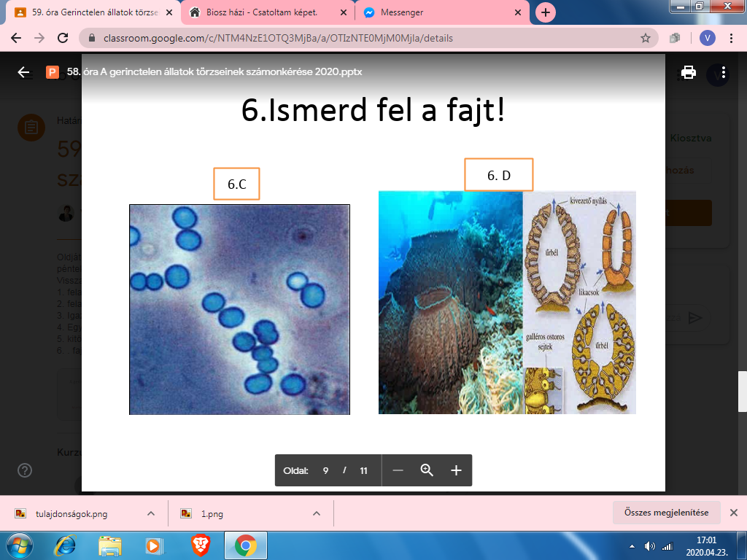Close the downloads bar
Screen dimensions: 747x560
734,513
